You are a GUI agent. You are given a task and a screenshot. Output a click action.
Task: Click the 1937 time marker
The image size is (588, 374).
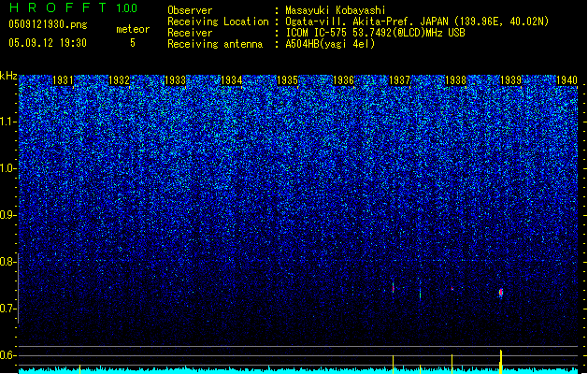pyautogui.click(x=399, y=80)
